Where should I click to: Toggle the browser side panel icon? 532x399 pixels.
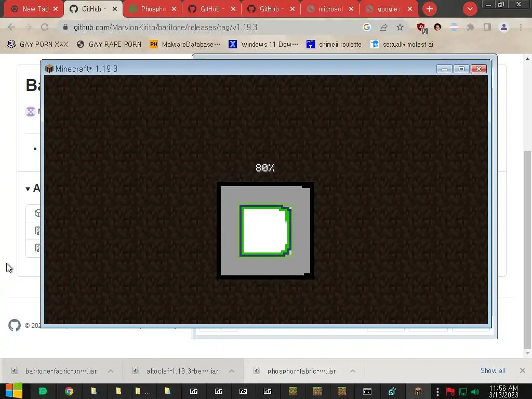click(x=487, y=27)
